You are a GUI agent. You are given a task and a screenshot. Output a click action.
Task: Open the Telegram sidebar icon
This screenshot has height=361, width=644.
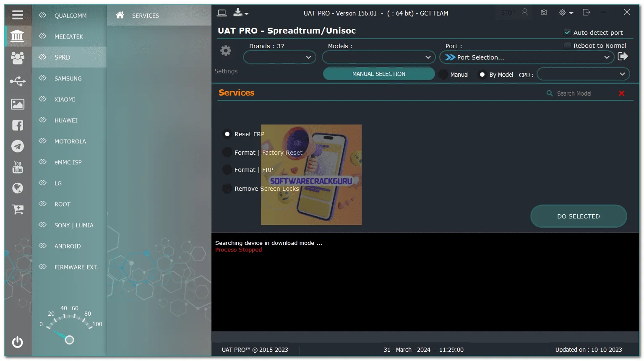click(x=18, y=146)
